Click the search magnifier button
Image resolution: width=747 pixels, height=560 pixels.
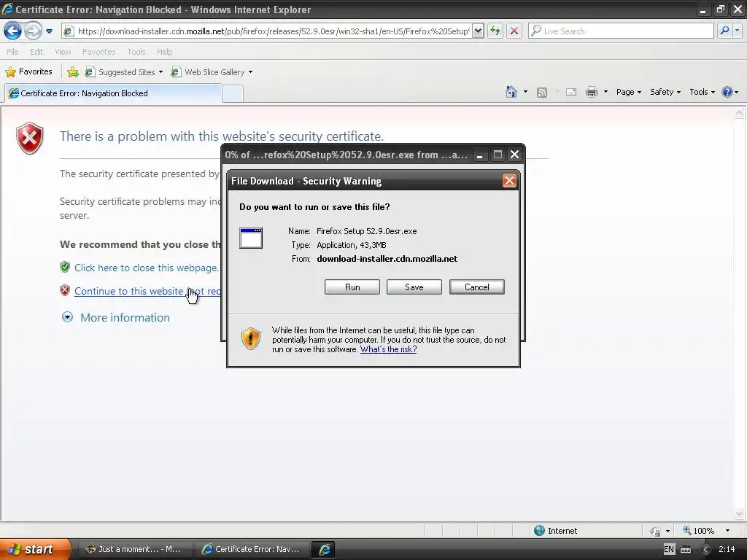coord(724,31)
